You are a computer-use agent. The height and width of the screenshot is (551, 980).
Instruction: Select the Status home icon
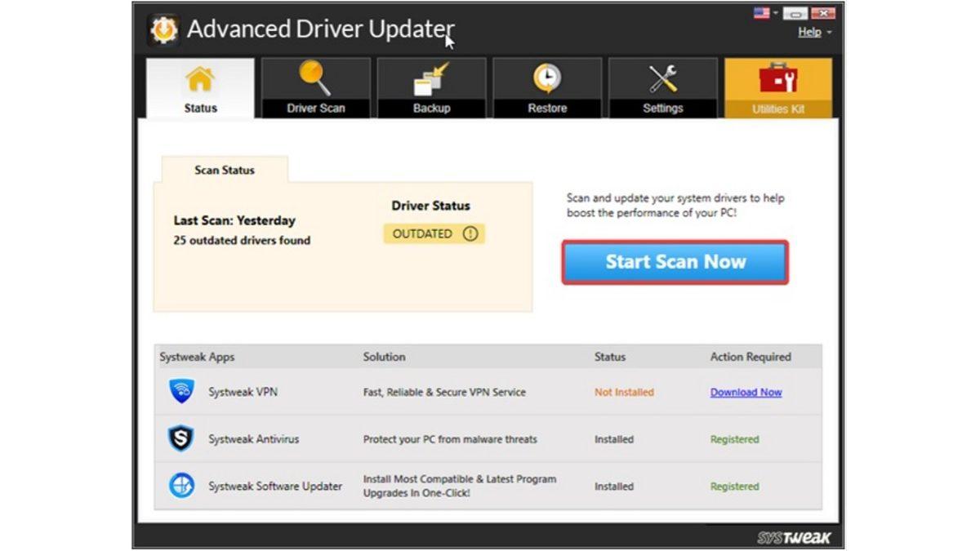(x=200, y=80)
